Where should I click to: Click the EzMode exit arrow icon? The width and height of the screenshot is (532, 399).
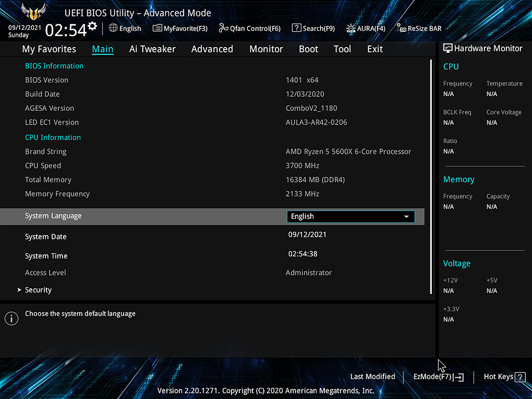tap(458, 377)
